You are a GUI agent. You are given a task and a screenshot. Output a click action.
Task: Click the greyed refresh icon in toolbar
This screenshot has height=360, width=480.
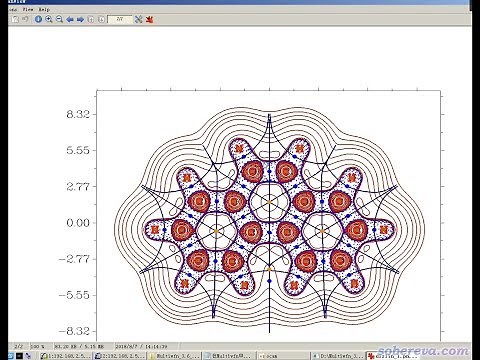[25, 19]
